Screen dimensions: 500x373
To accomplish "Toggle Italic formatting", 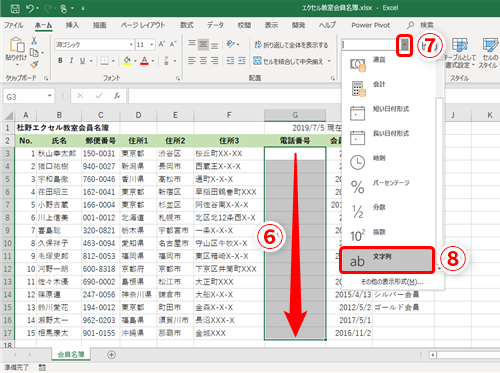I will click(x=71, y=61).
